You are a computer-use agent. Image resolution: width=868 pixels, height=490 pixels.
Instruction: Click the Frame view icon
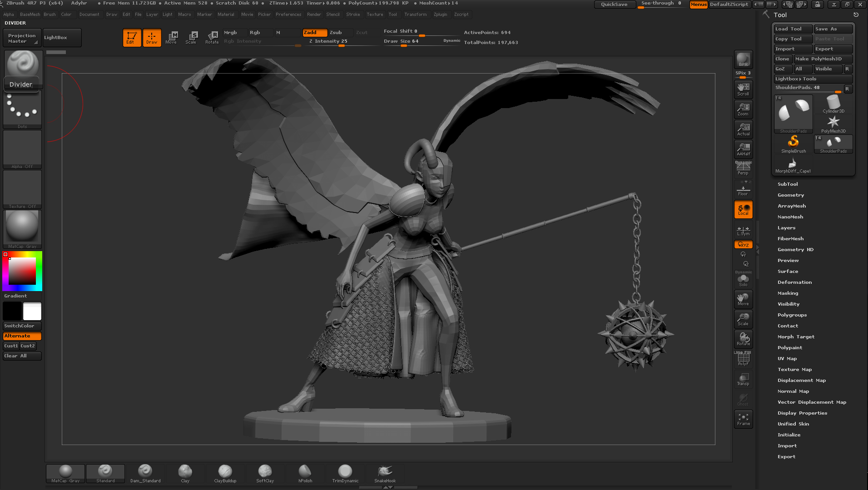(743, 419)
